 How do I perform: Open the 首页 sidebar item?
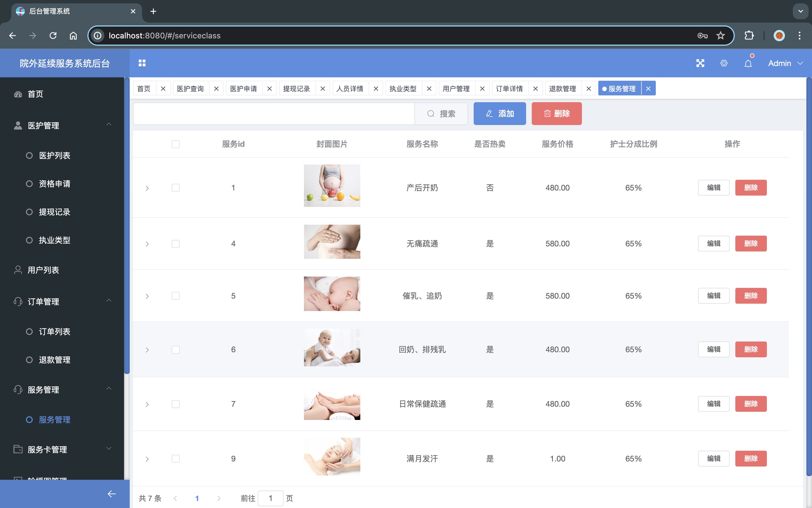(62, 94)
